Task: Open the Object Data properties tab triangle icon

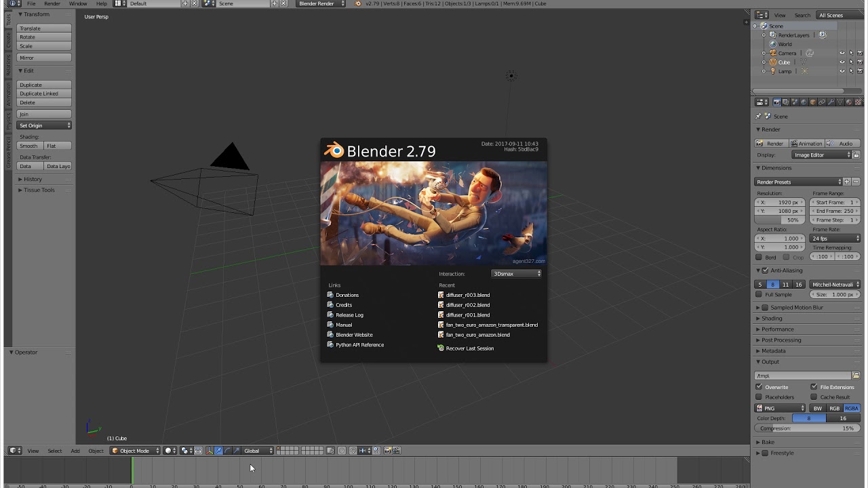Action: (x=840, y=102)
